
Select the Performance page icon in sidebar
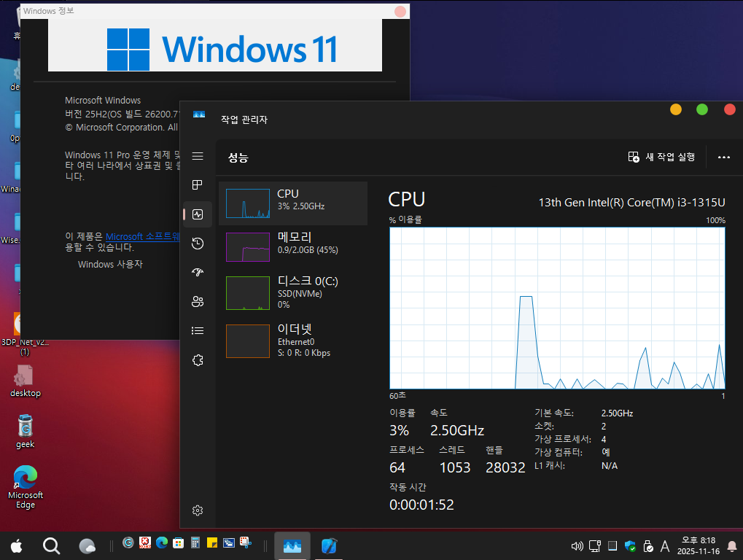(198, 214)
